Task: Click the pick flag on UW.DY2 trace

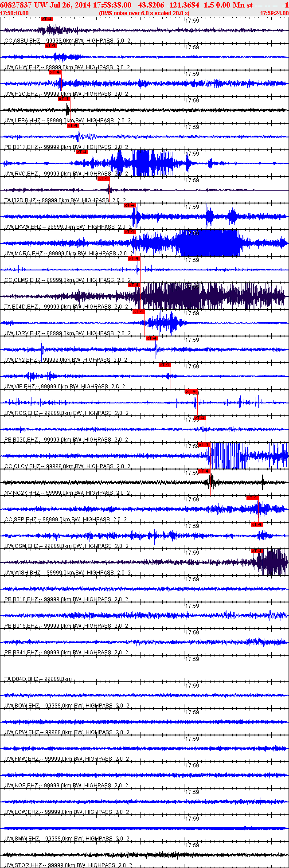Action: (152, 338)
